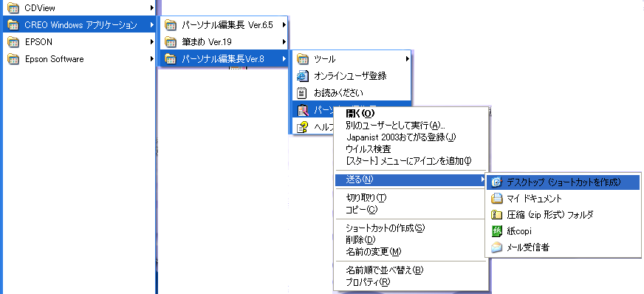Click the お読みください notepad icon
The image size is (644, 294).
(302, 93)
